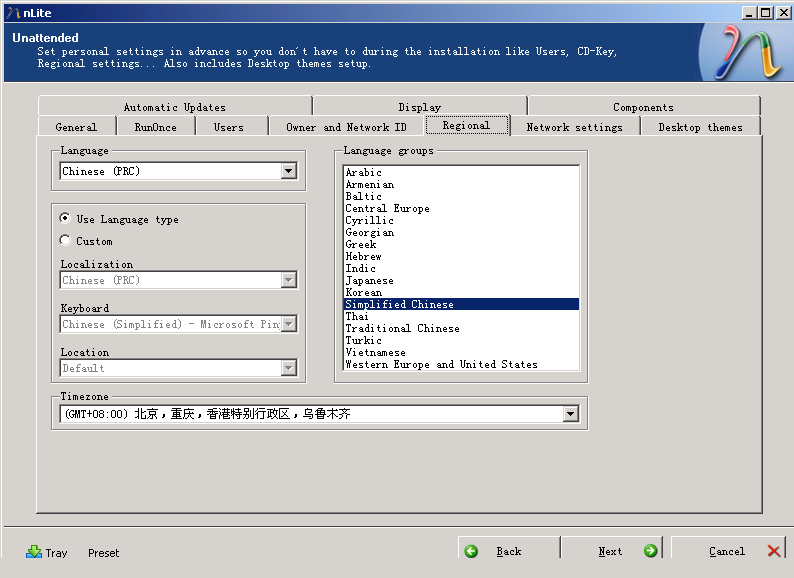Select the Custom radio button
Image resolution: width=794 pixels, height=578 pixels.
(x=66, y=241)
